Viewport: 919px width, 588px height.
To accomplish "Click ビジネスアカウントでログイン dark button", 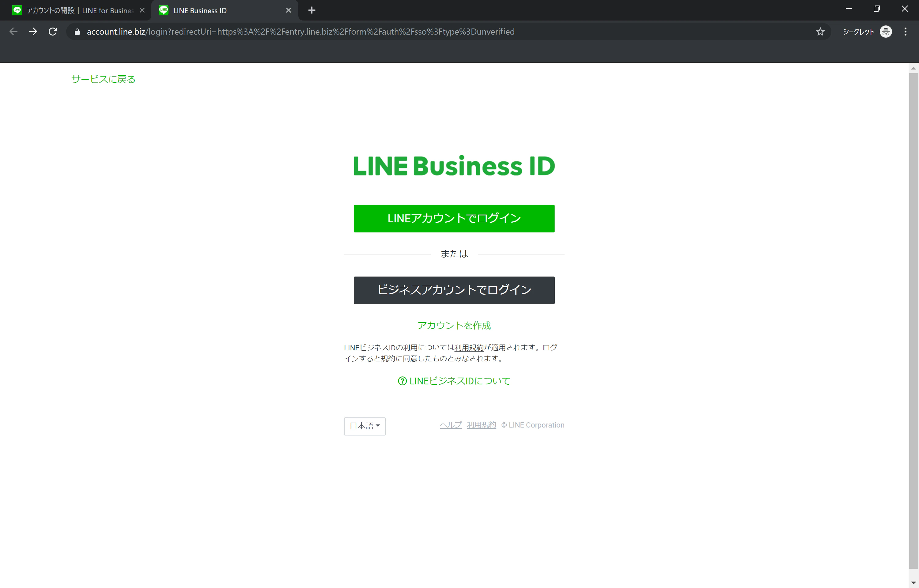I will [x=454, y=290].
